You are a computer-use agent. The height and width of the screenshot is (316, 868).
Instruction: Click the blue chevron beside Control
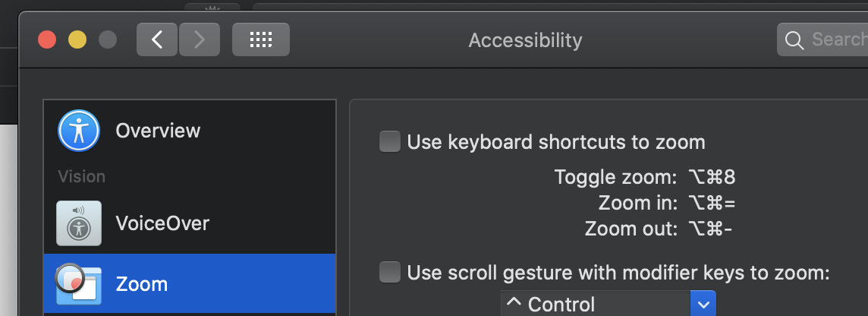[703, 305]
